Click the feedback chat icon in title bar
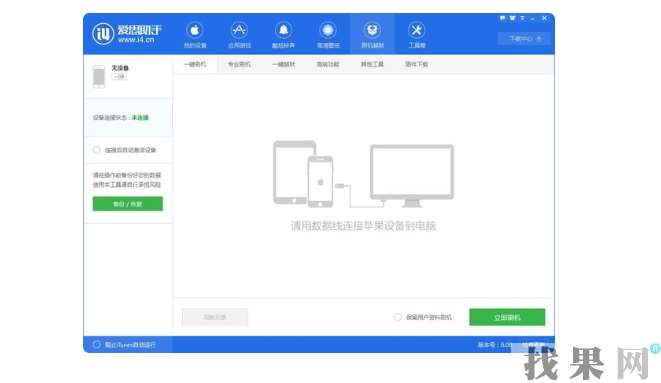The image size is (661, 383). click(x=502, y=18)
